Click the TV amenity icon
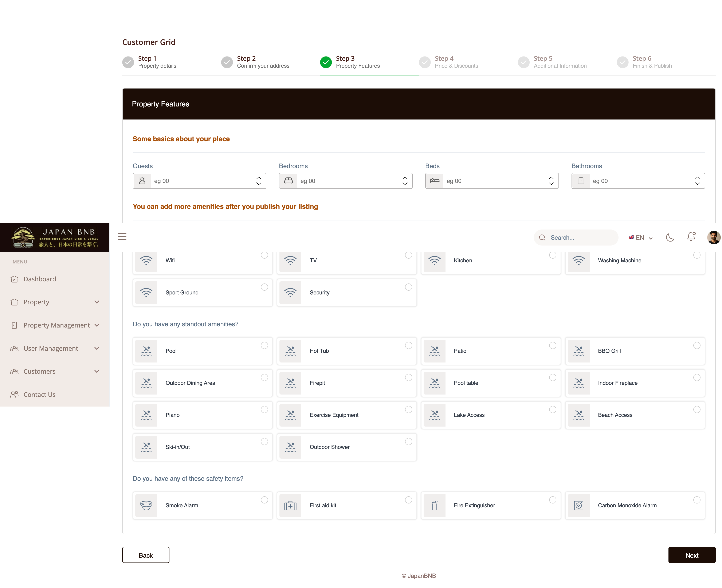This screenshot has width=722, height=588. click(290, 260)
